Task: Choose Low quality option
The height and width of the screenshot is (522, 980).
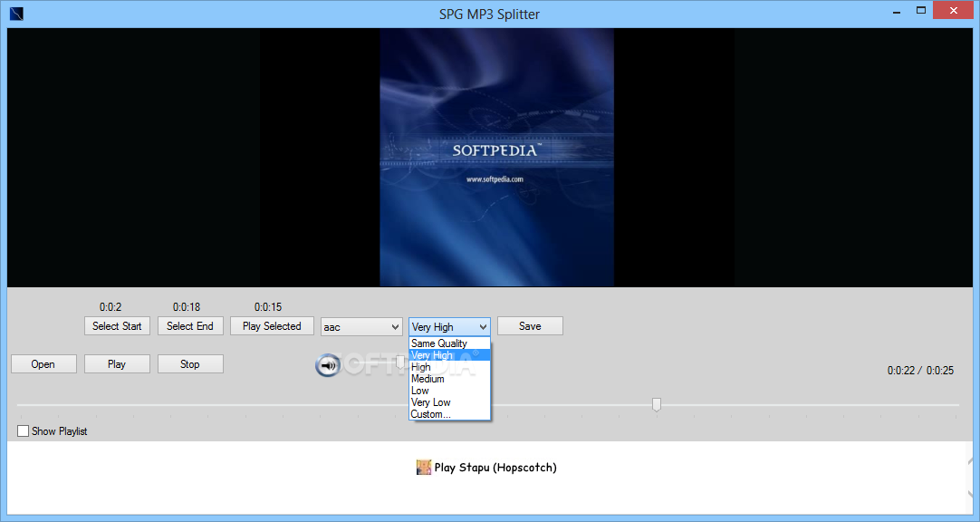Action: tap(449, 391)
